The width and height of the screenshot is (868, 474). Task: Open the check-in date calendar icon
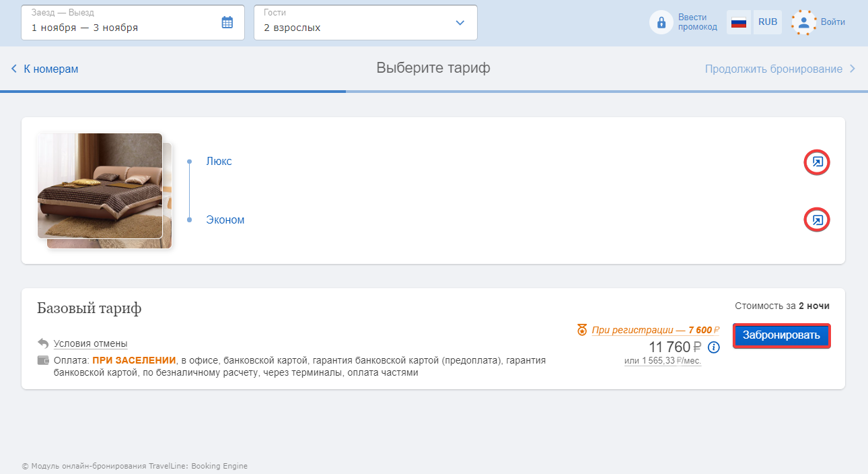[227, 22]
